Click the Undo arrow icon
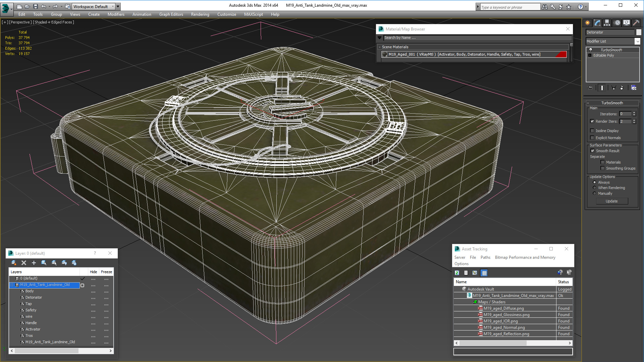The image size is (644, 362). (x=44, y=6)
